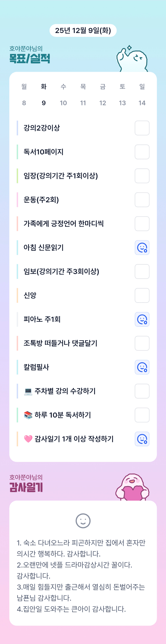Screen dimensions: 166x644
Task: Click the white ghost mascot character
Action: tap(132, 59)
